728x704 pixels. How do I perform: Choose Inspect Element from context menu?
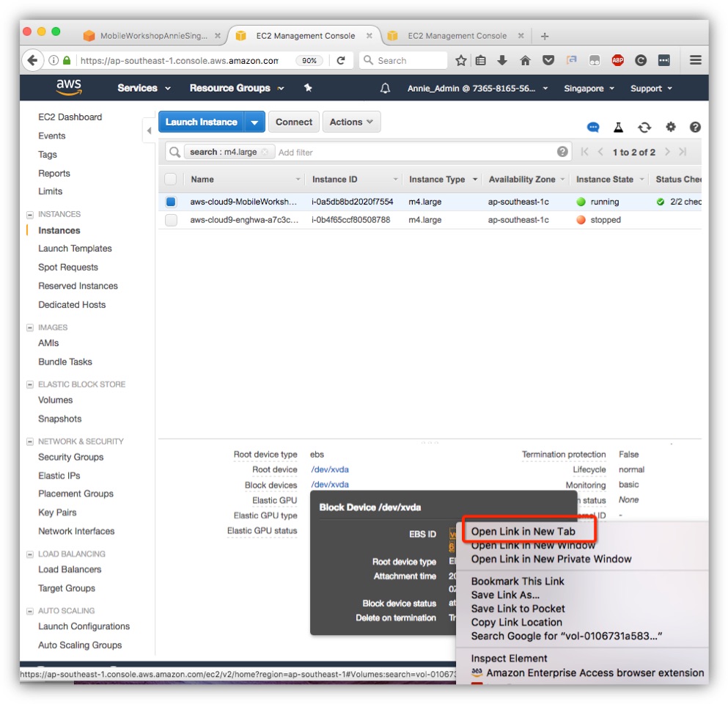point(509,658)
